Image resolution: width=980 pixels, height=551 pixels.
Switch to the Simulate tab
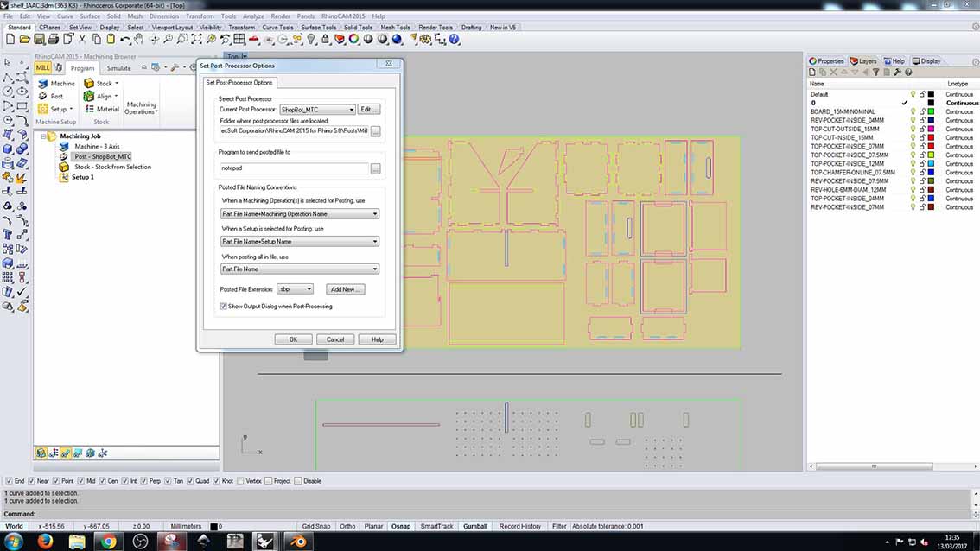118,68
